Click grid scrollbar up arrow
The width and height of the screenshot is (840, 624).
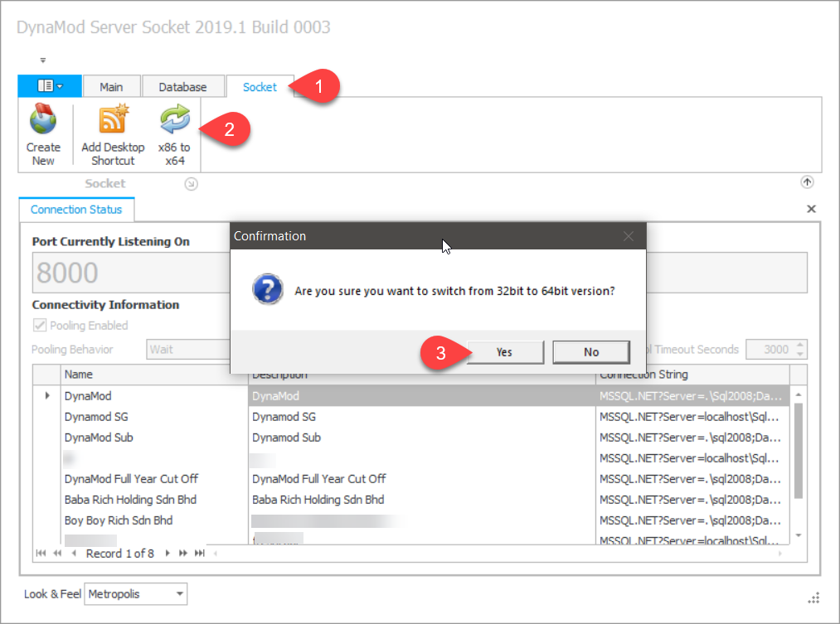[799, 394]
